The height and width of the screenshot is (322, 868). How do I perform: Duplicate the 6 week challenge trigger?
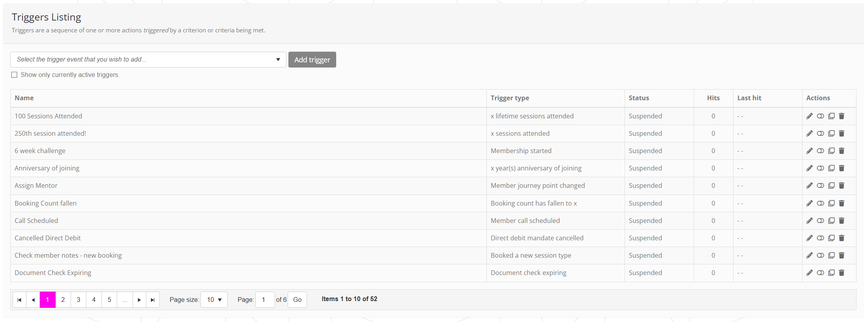click(831, 151)
